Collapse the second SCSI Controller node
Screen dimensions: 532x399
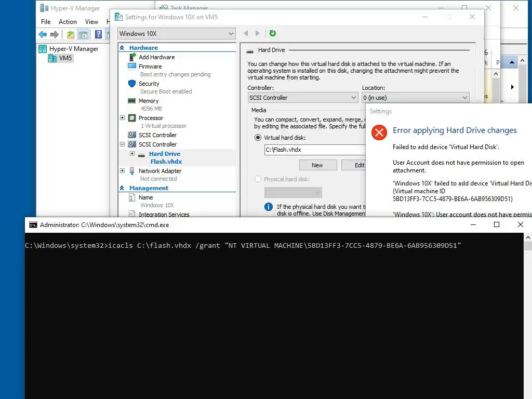(x=123, y=144)
